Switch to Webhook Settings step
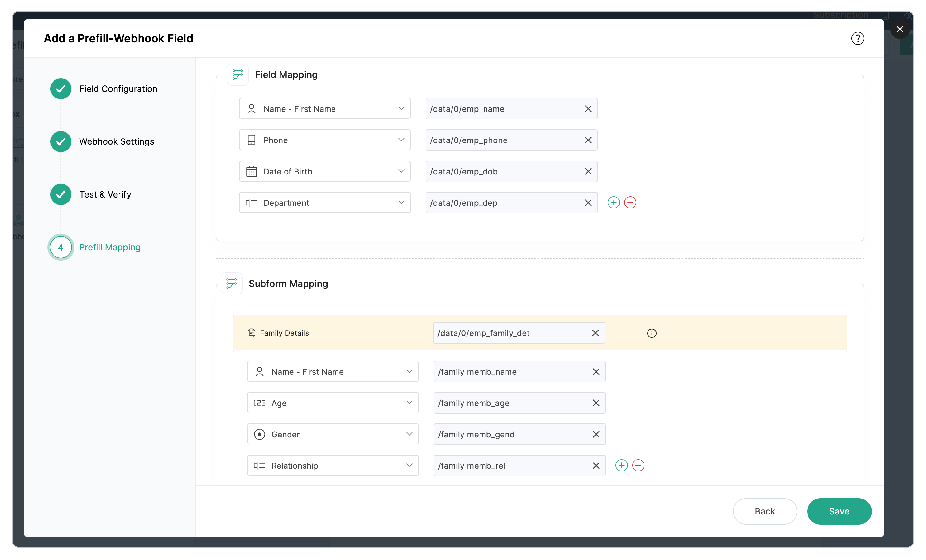Screen dimensions: 926x560 [116, 142]
